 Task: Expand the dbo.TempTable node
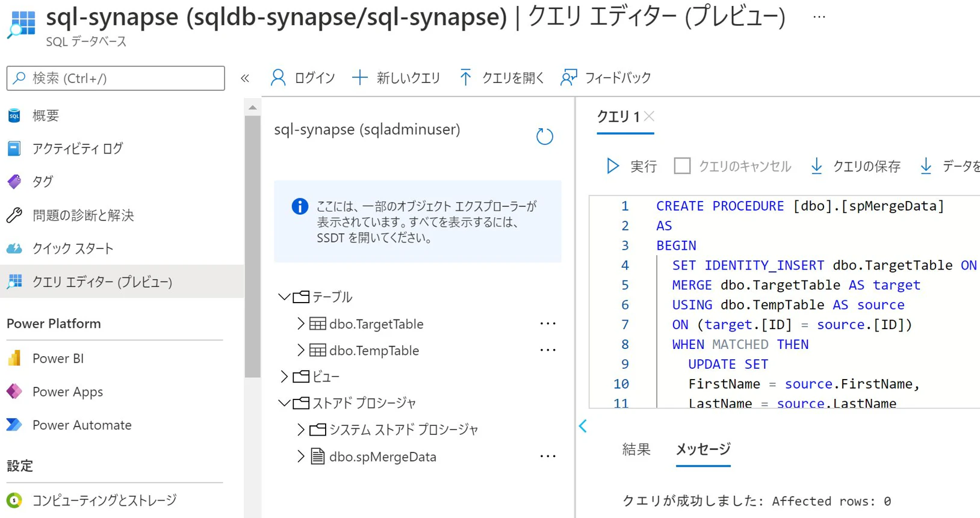tap(301, 350)
